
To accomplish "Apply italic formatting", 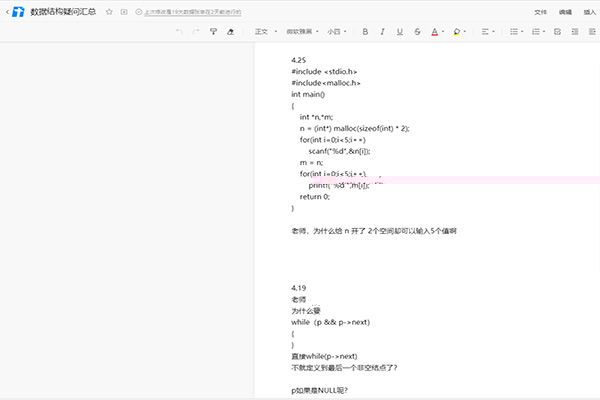I will [383, 32].
